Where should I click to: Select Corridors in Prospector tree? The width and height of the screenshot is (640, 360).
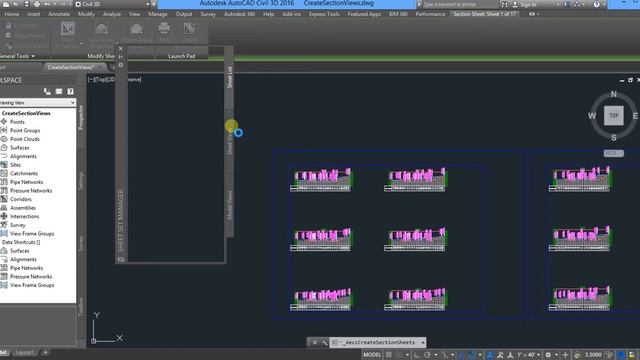point(20,199)
